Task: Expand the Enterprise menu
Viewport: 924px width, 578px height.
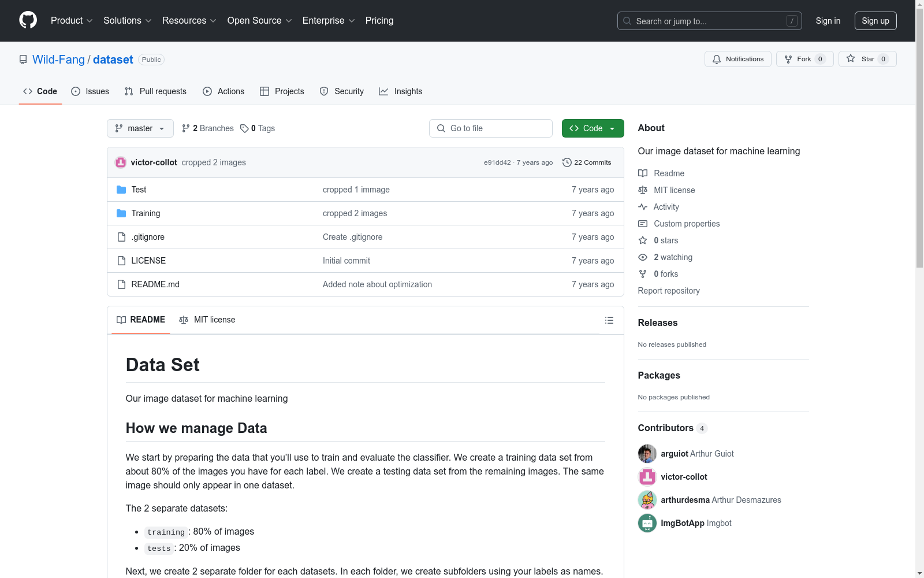Action: [329, 21]
